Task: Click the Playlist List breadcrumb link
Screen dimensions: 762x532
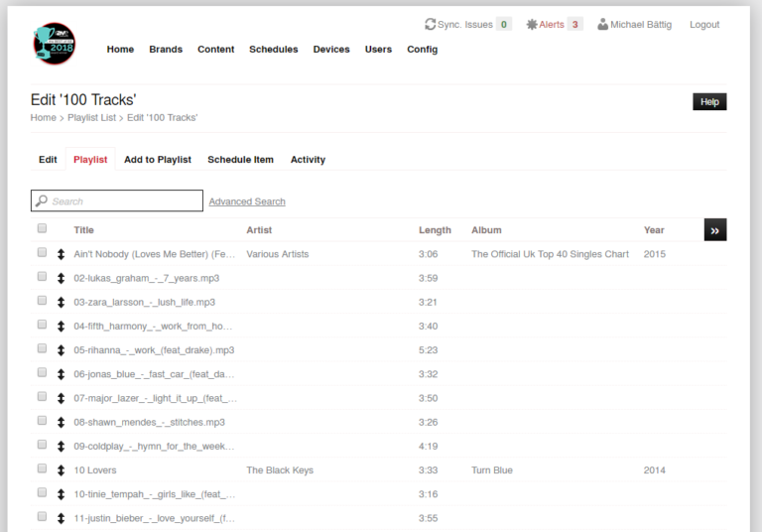Action: (x=91, y=117)
